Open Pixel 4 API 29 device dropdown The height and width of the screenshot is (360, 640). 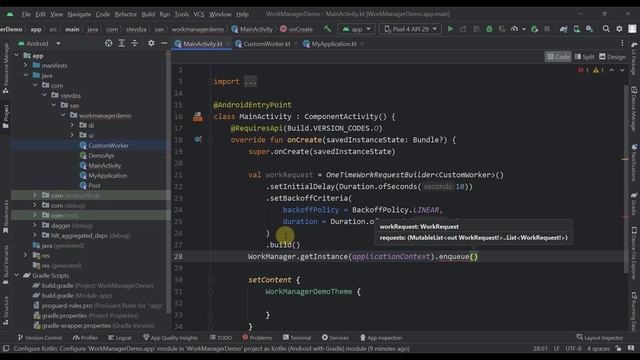pyautogui.click(x=411, y=29)
